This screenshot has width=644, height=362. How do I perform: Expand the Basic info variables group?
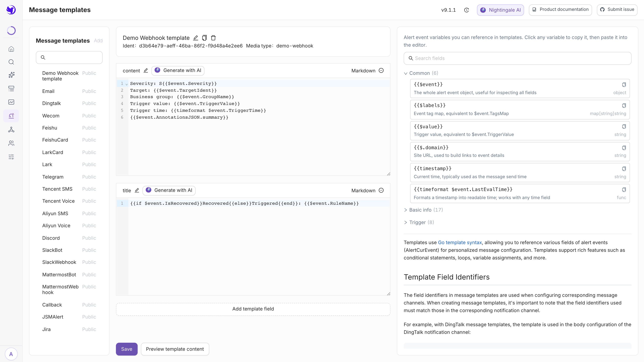pos(423,210)
